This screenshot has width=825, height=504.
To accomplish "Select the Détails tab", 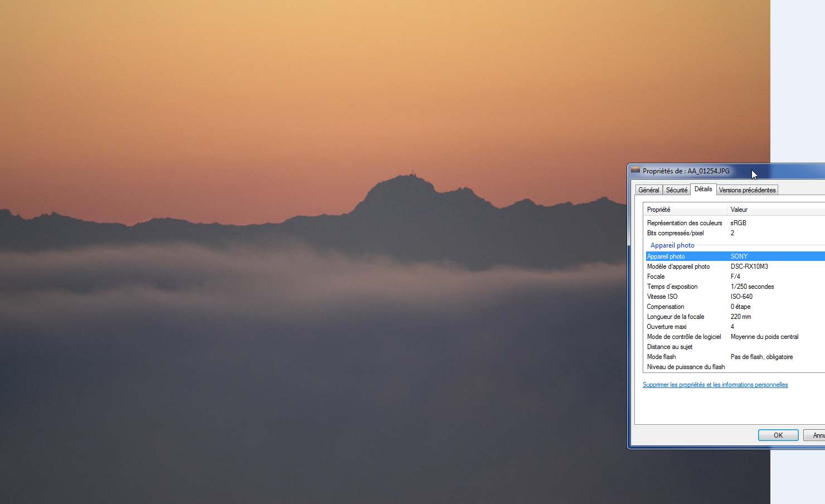I will (x=703, y=189).
